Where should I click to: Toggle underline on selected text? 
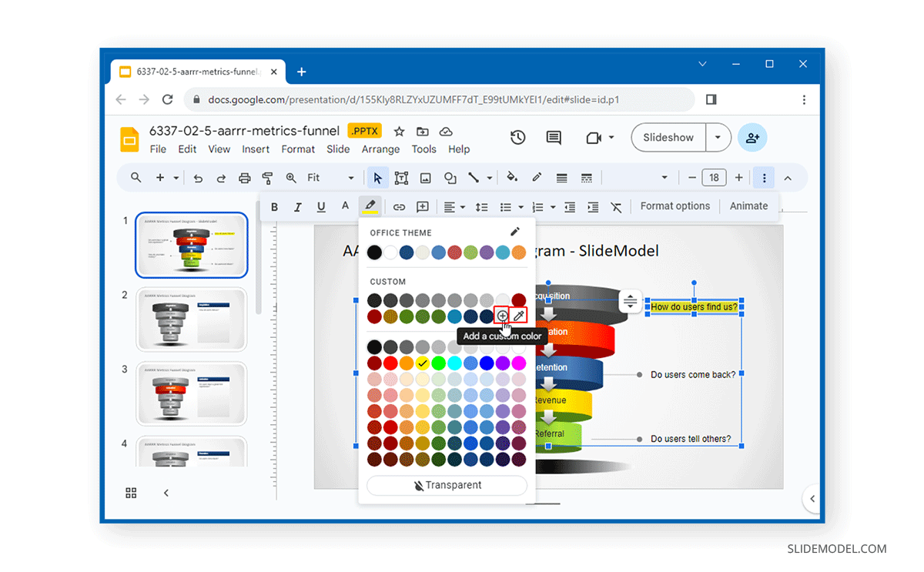(321, 206)
